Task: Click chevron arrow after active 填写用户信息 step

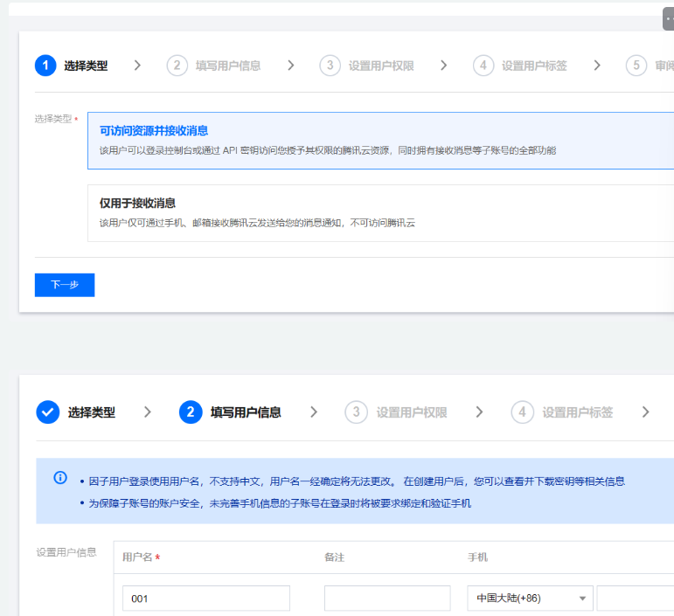Action: 313,412
